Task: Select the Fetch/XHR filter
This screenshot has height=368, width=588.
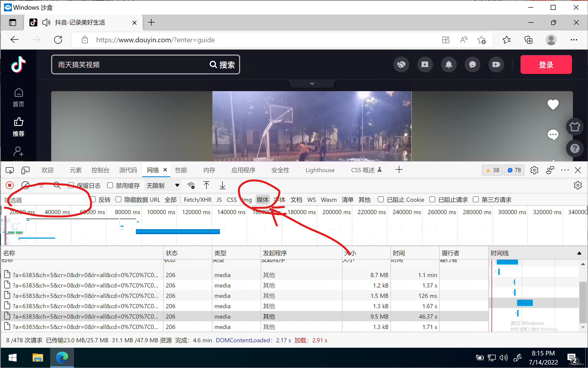Action: (198, 200)
